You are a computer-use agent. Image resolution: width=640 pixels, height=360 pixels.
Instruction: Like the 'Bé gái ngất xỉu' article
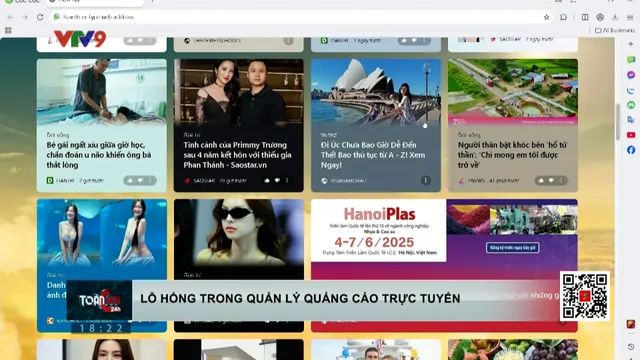pyautogui.click(x=130, y=180)
